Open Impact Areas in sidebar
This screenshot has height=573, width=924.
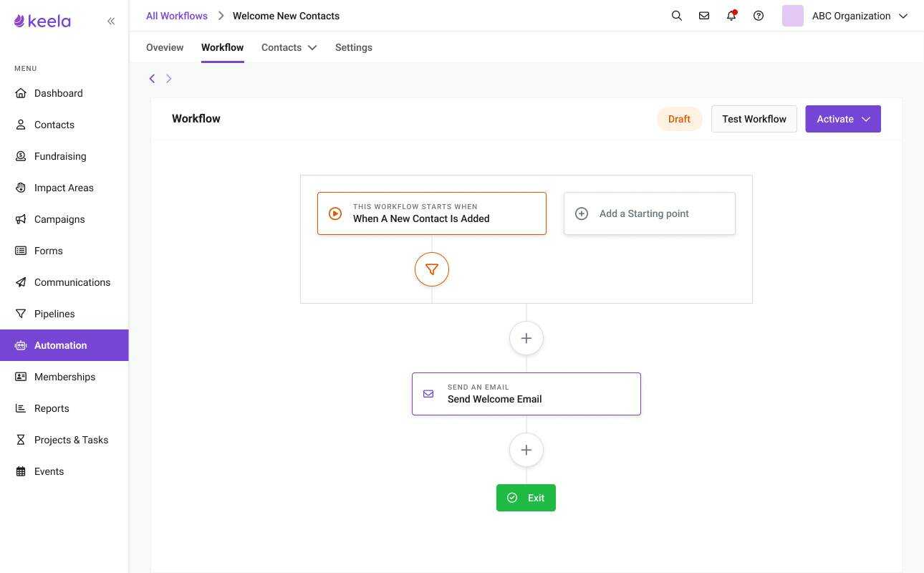coord(64,188)
